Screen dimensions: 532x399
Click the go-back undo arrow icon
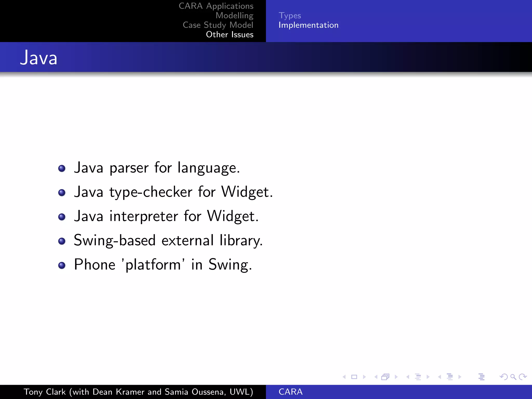[x=504, y=377]
